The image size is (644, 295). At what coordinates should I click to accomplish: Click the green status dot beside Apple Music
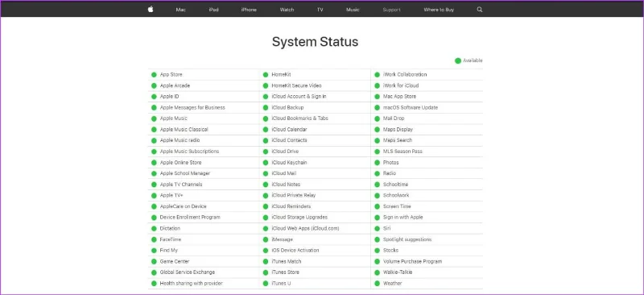pos(154,118)
